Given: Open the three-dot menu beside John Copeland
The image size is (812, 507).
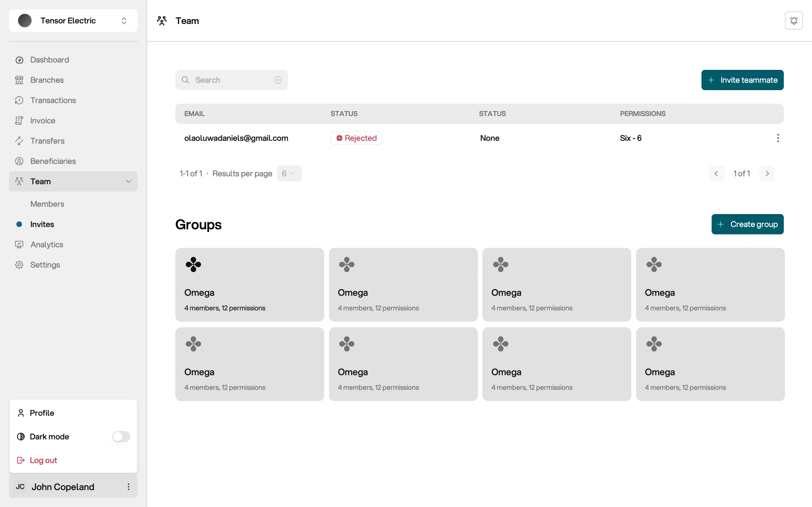Looking at the screenshot, I should point(128,486).
